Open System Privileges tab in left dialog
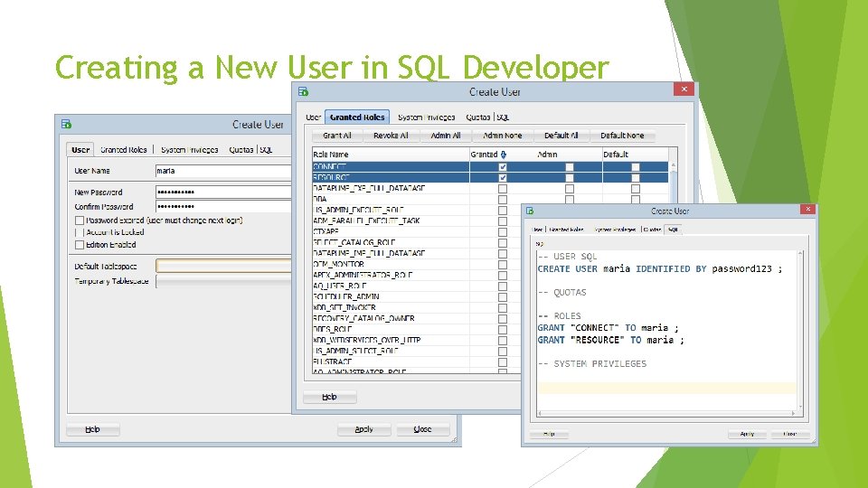Viewport: 868px width, 488px height. pos(189,149)
